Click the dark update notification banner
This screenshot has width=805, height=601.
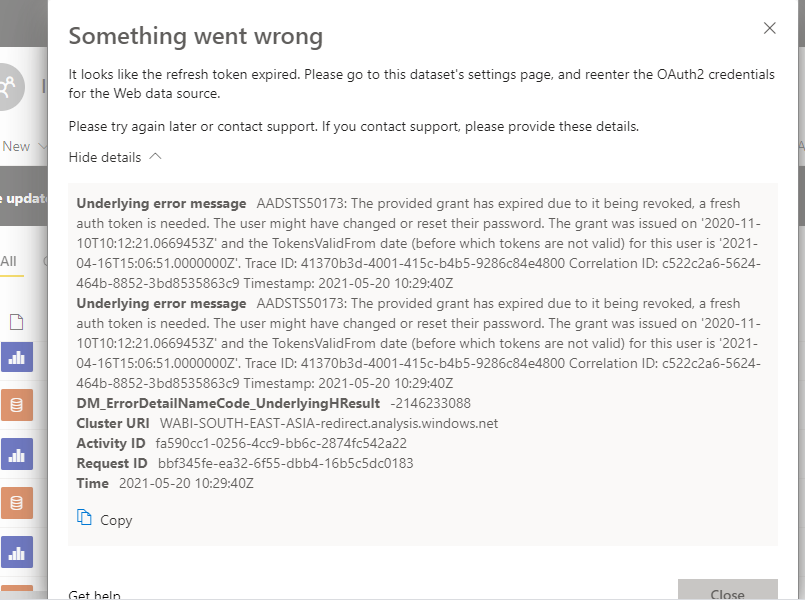pos(22,197)
